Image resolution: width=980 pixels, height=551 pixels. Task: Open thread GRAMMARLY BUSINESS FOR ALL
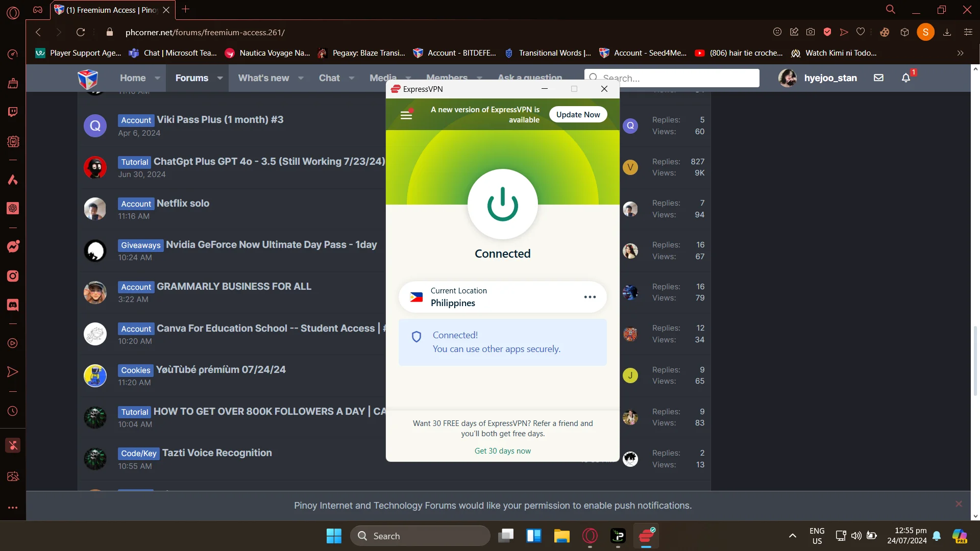(234, 287)
